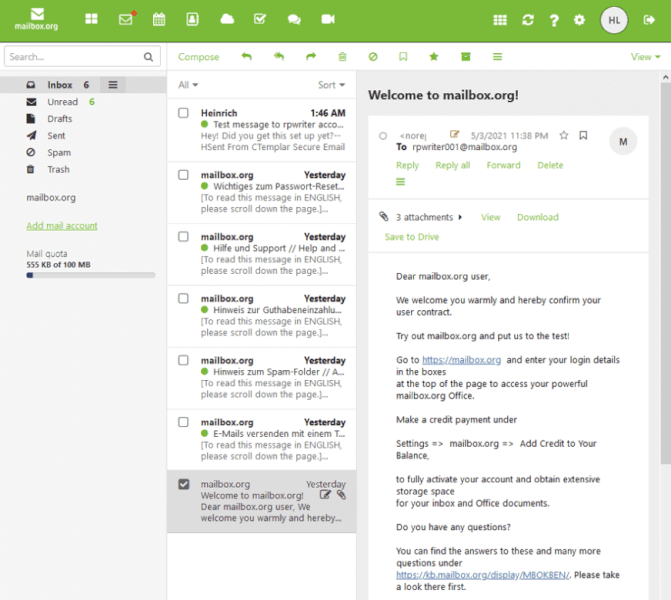671x600 pixels.
Task: Click the Archive box icon in toolbar
Action: point(466,56)
